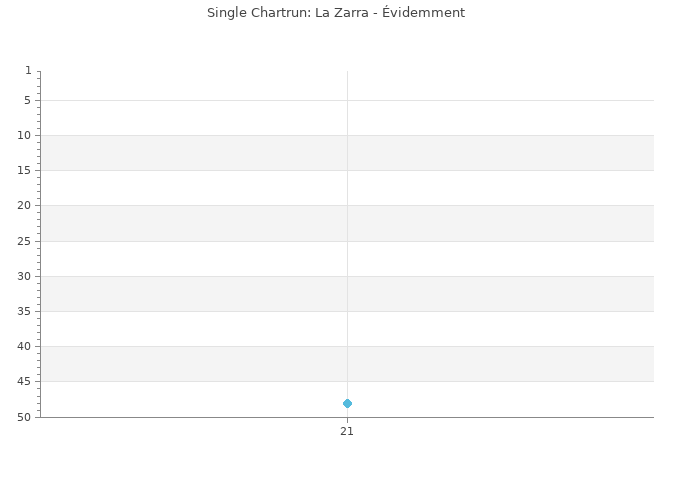Select the y-axis label 40
This screenshot has height=500, width=673.
pyautogui.click(x=24, y=346)
